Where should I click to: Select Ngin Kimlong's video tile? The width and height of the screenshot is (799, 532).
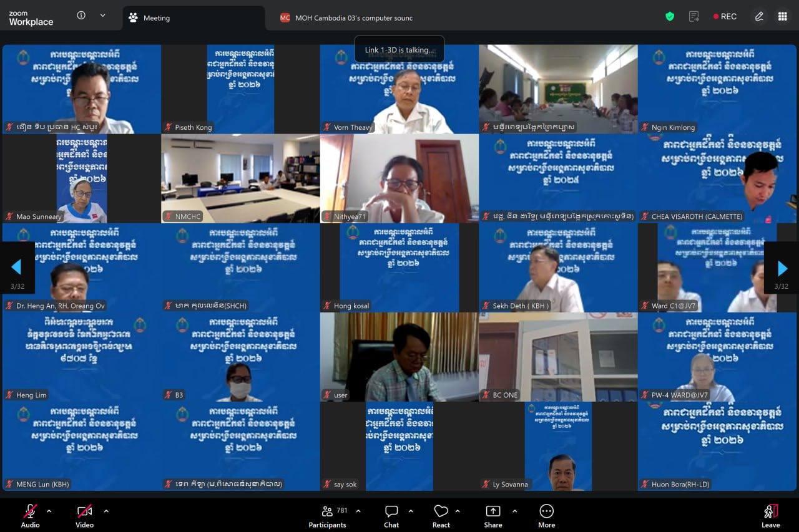(717, 89)
